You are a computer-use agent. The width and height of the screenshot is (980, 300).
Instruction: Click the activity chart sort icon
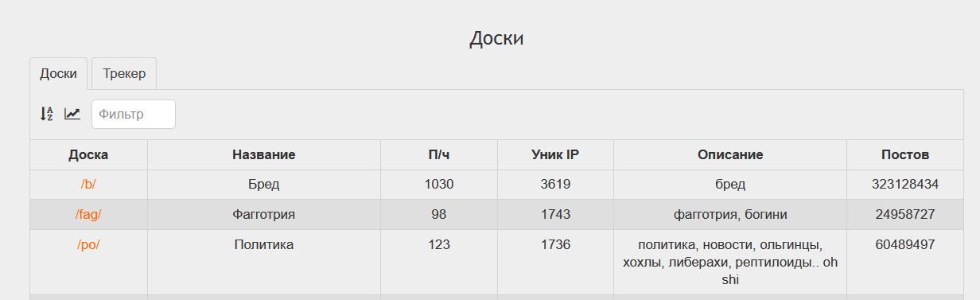pos(72,114)
